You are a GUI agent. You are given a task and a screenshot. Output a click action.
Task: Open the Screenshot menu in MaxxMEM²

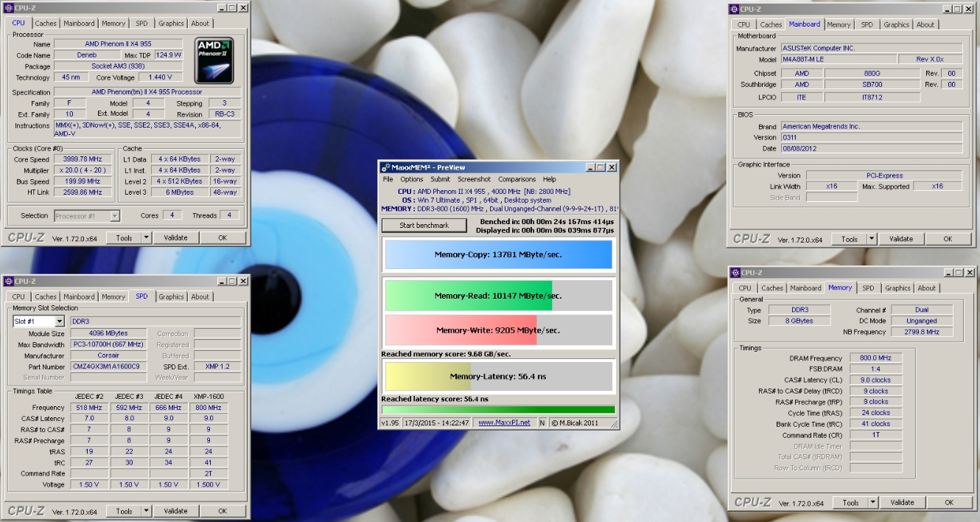(x=474, y=179)
